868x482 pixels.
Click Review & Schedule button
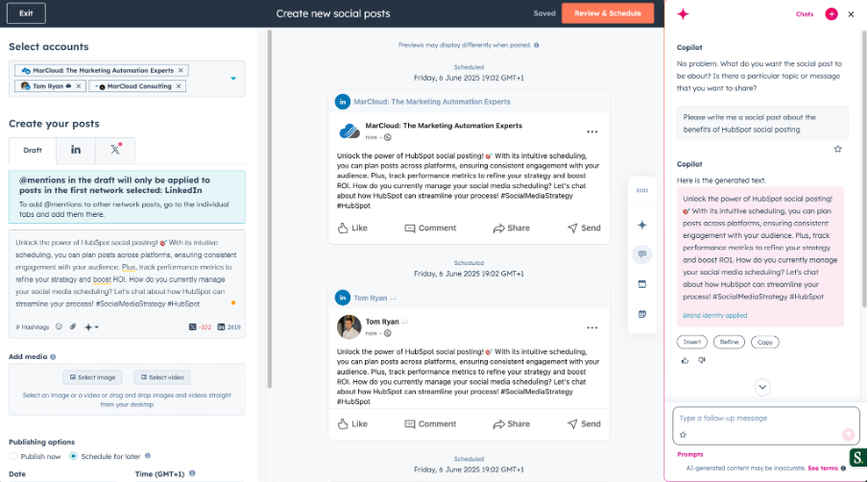(608, 13)
